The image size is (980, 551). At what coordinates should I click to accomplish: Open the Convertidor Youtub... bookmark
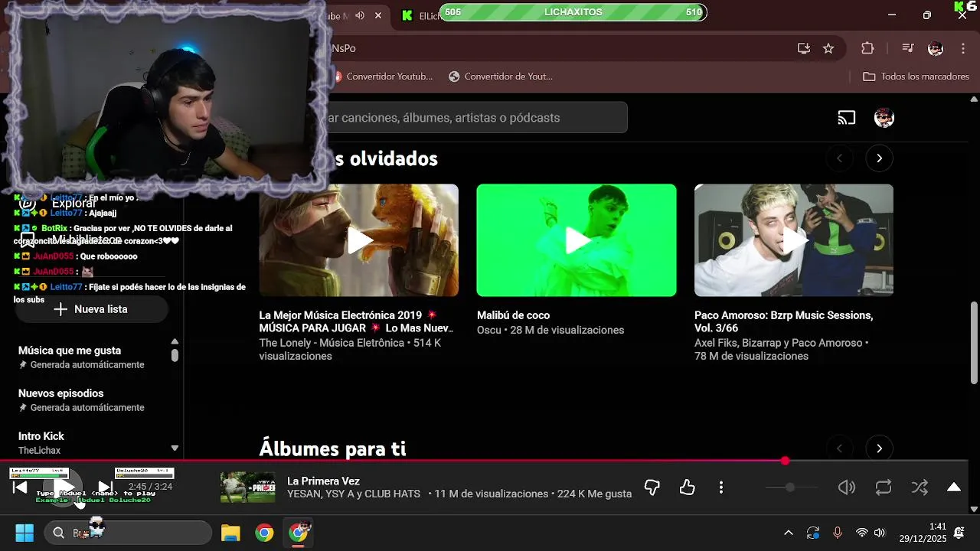click(383, 77)
